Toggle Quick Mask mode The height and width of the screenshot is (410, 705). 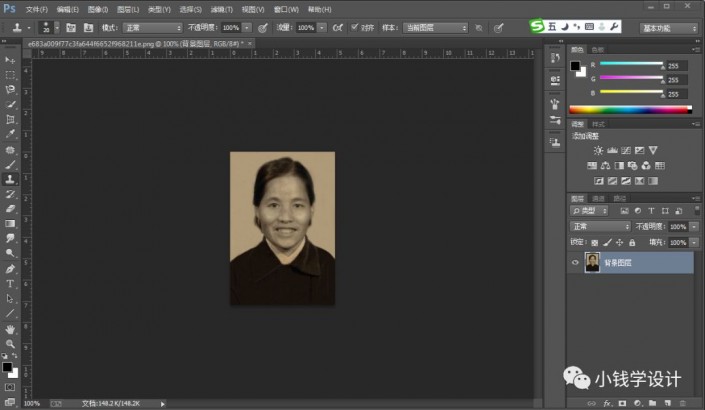coord(10,387)
